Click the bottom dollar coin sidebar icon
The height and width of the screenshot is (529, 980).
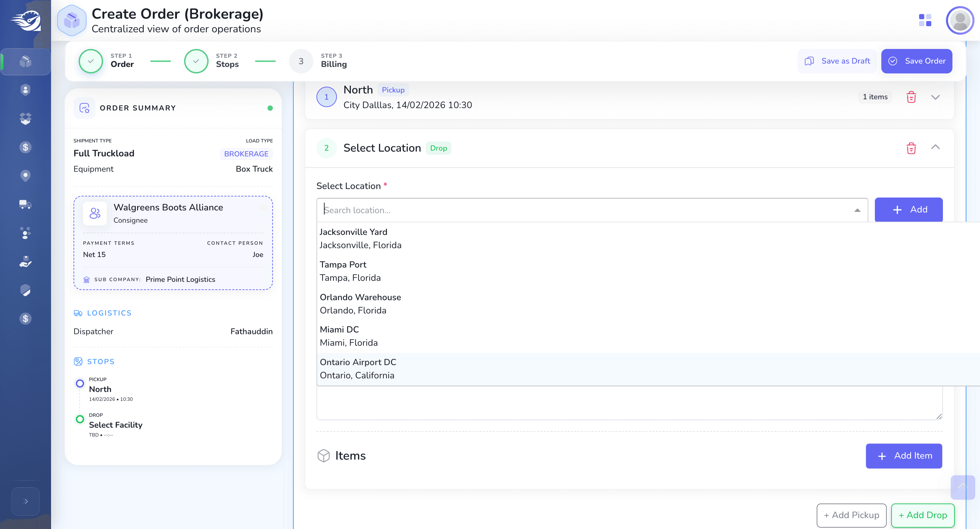(26, 319)
